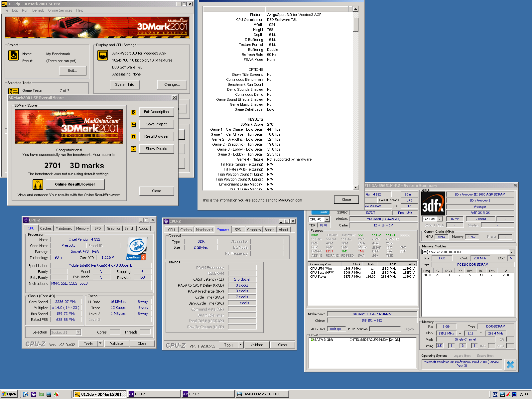Click Validate in left CPU-Z window

(x=116, y=344)
